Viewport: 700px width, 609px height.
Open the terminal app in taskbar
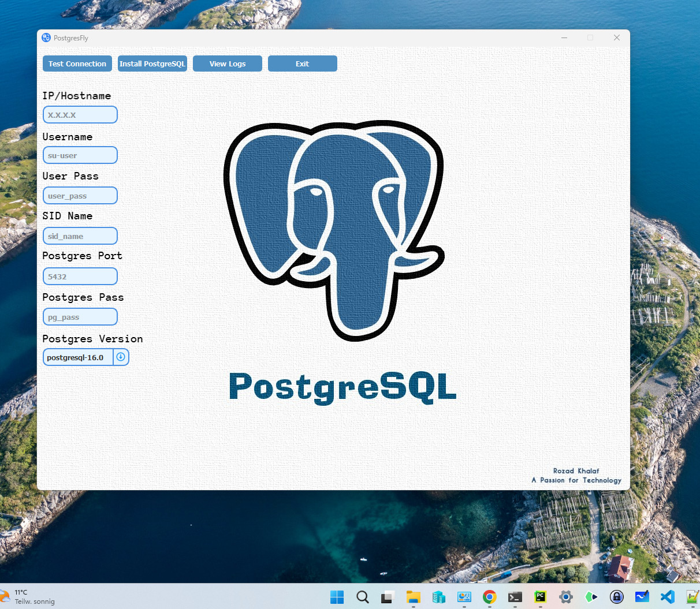click(515, 596)
